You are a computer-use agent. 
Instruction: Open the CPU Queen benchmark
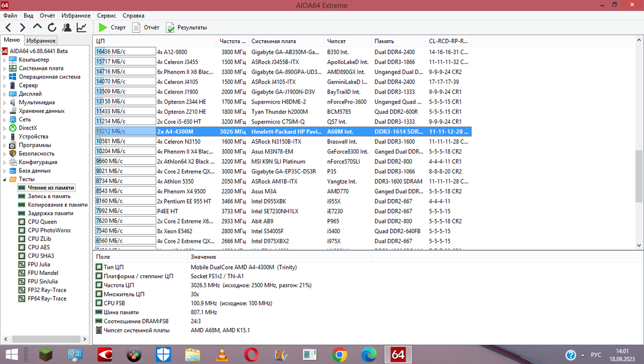point(42,222)
